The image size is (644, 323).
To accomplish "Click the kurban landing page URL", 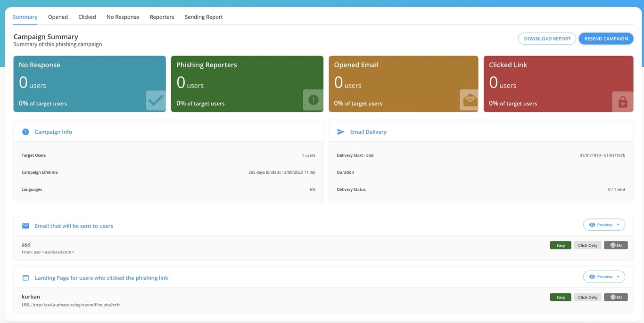I will [x=71, y=304].
